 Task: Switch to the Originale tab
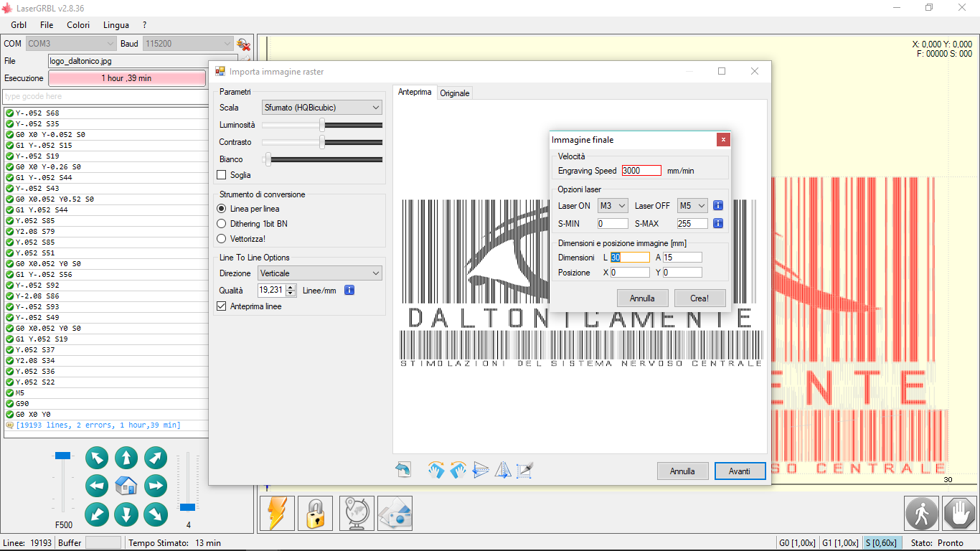click(455, 93)
